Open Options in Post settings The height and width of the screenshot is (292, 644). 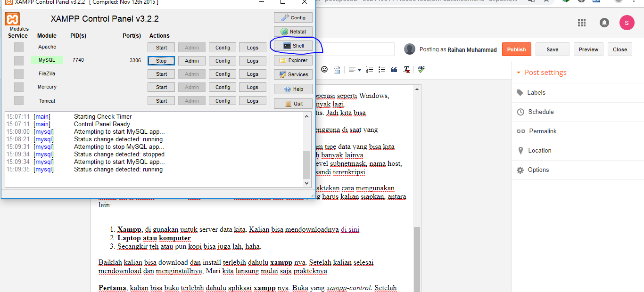(x=538, y=170)
